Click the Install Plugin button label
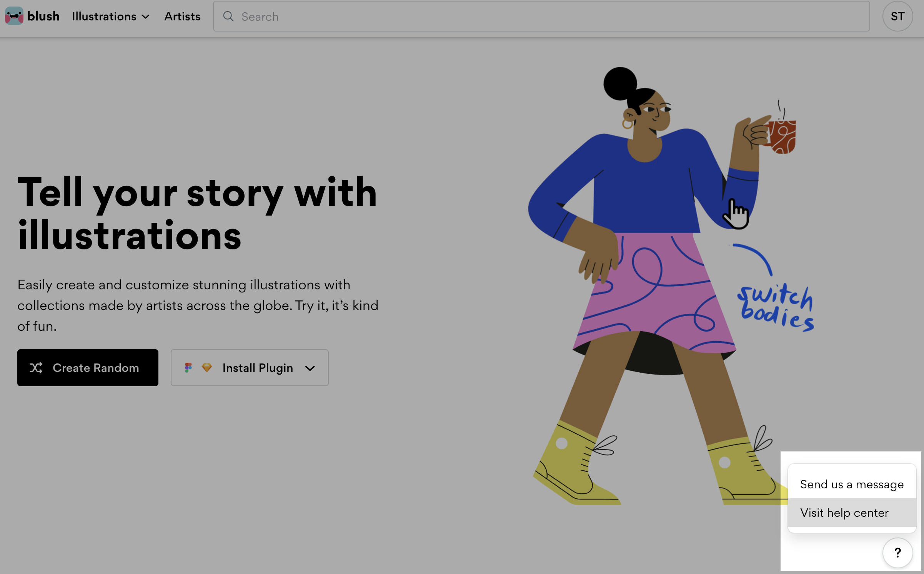The image size is (924, 574). (x=258, y=368)
